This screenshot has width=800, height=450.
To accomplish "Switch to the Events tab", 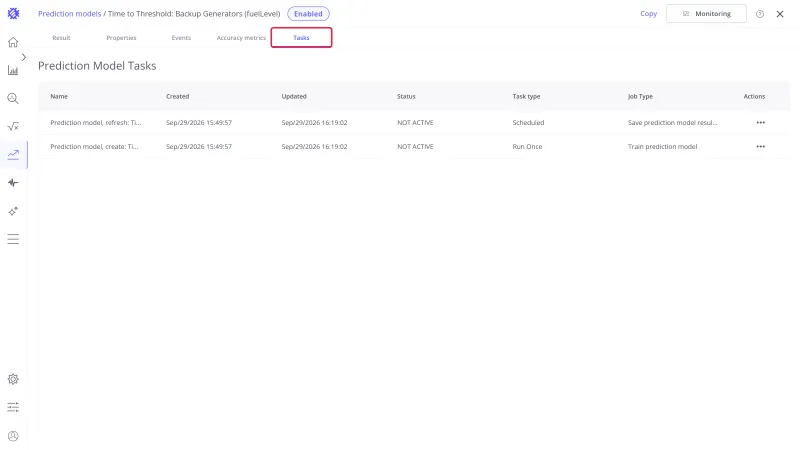I will [x=181, y=38].
